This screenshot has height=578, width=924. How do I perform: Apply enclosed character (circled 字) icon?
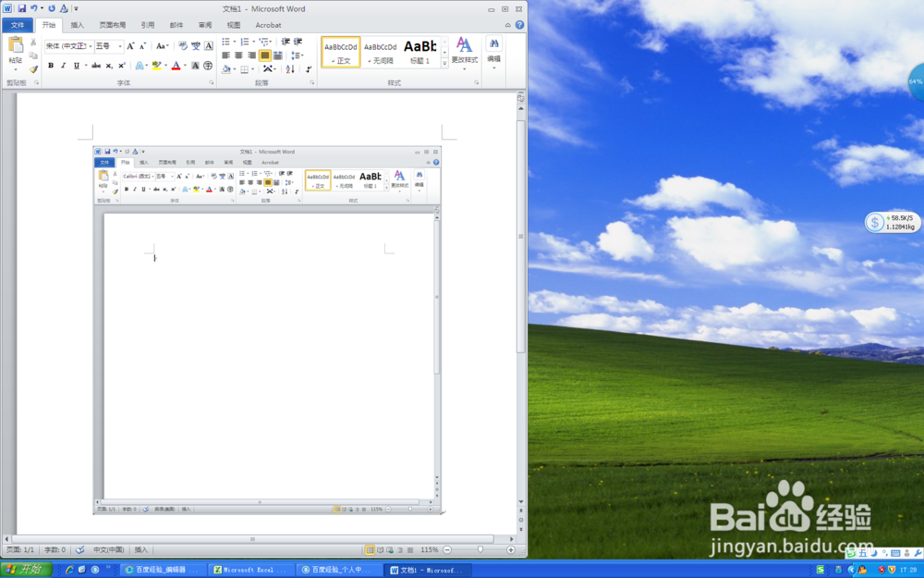208,66
